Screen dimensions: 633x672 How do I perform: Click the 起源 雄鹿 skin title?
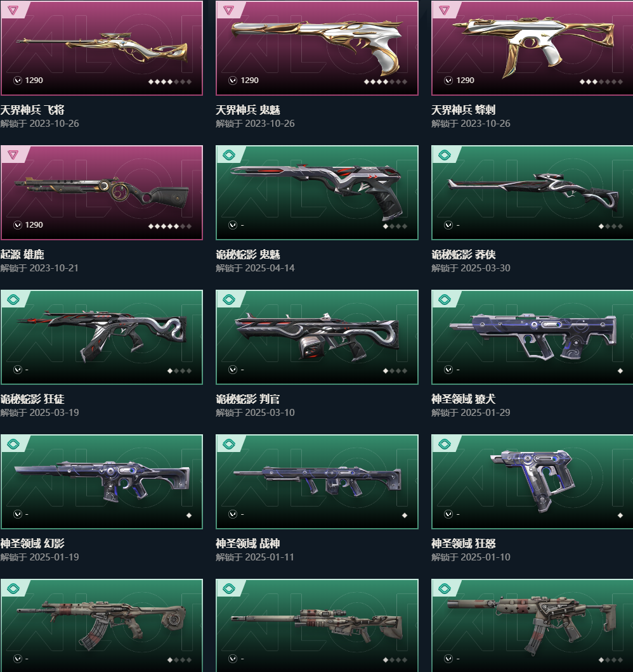pos(22,255)
